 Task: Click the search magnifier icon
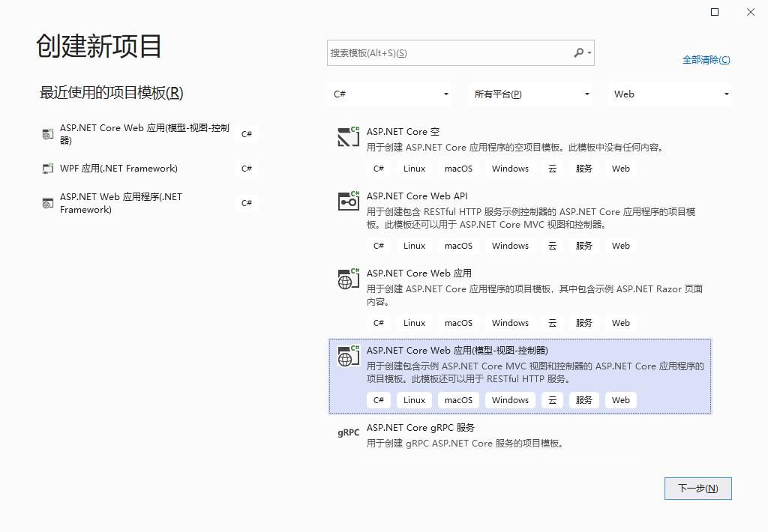point(578,52)
